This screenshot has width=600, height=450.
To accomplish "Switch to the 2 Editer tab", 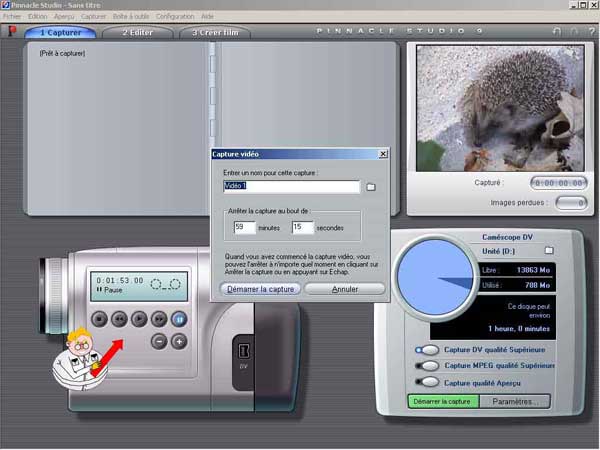I will click(x=138, y=33).
